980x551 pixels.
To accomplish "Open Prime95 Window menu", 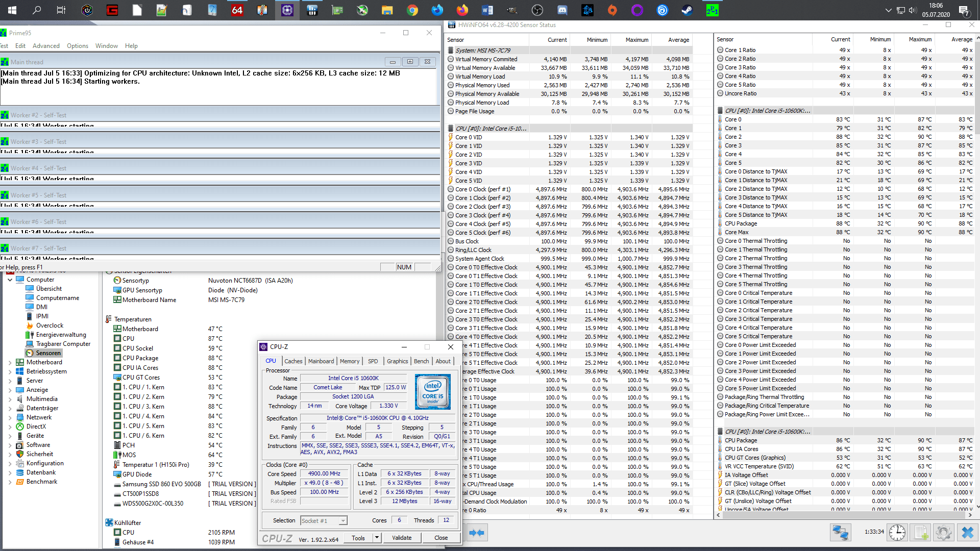I will [106, 46].
